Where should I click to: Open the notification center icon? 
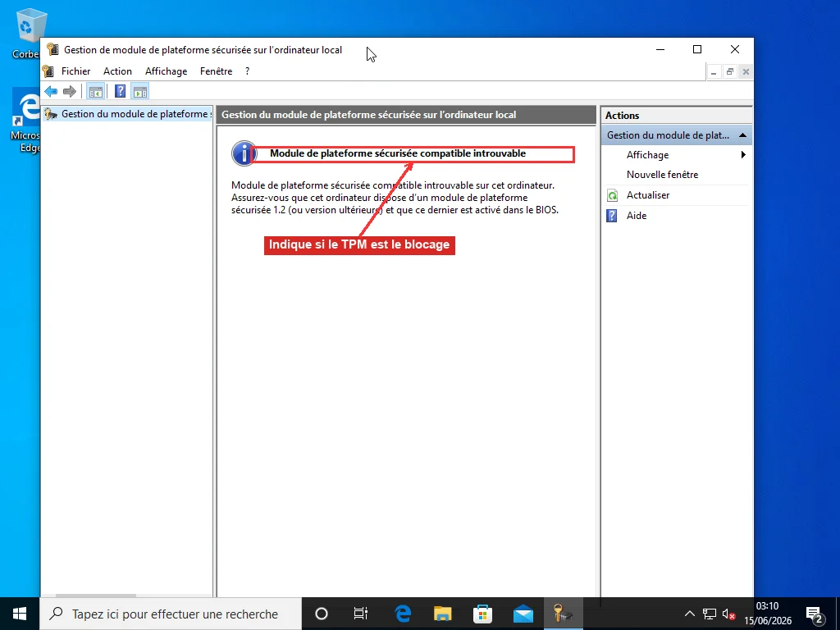[x=815, y=614]
